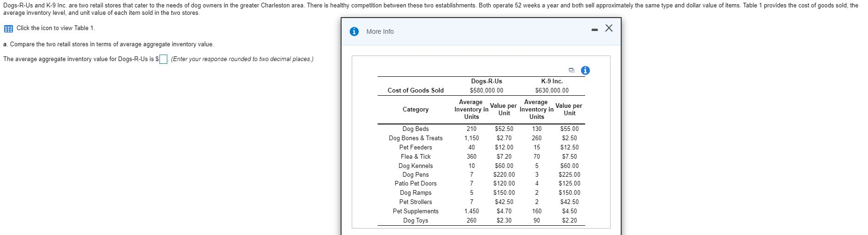This screenshot has height=235, width=868.
Task: Select the Dog Kennels row label
Action: 416,166
